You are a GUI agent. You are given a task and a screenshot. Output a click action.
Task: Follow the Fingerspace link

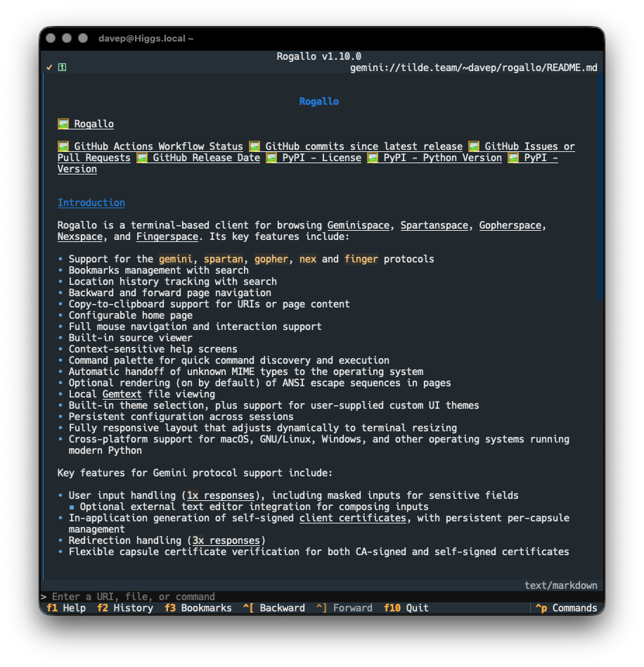pyautogui.click(x=167, y=236)
